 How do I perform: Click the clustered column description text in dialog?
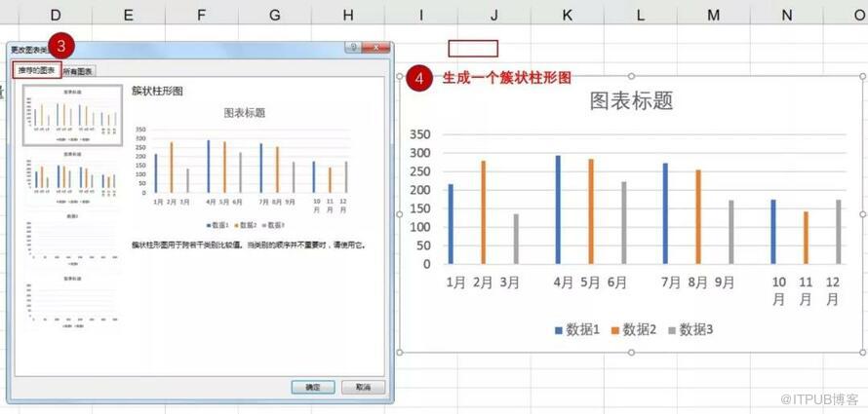click(249, 245)
